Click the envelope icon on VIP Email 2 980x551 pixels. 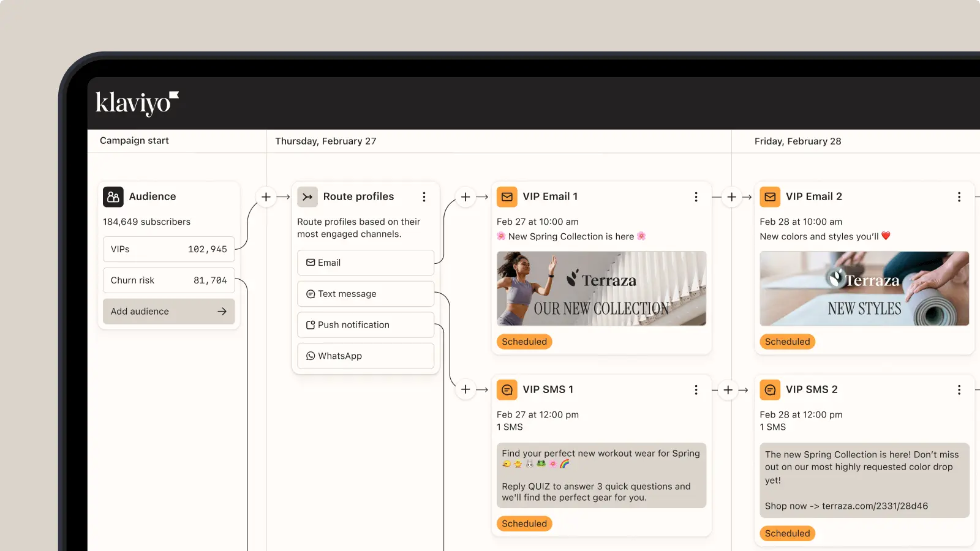coord(770,197)
